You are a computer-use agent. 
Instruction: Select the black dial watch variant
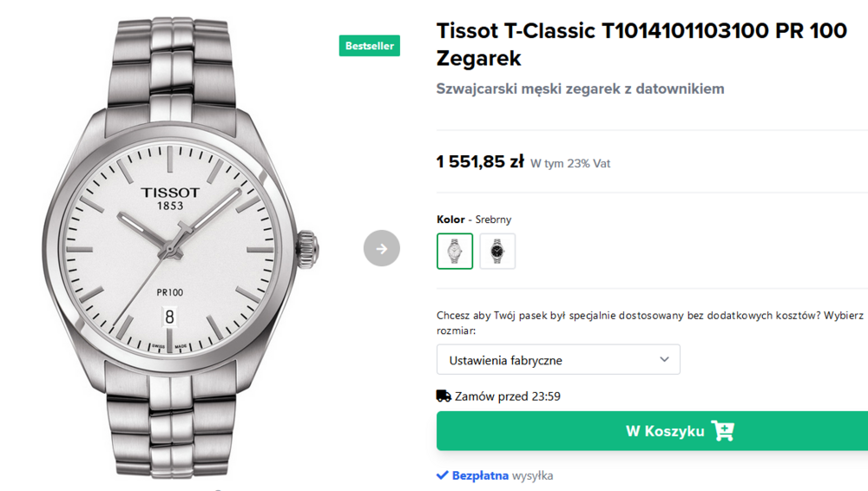point(497,251)
